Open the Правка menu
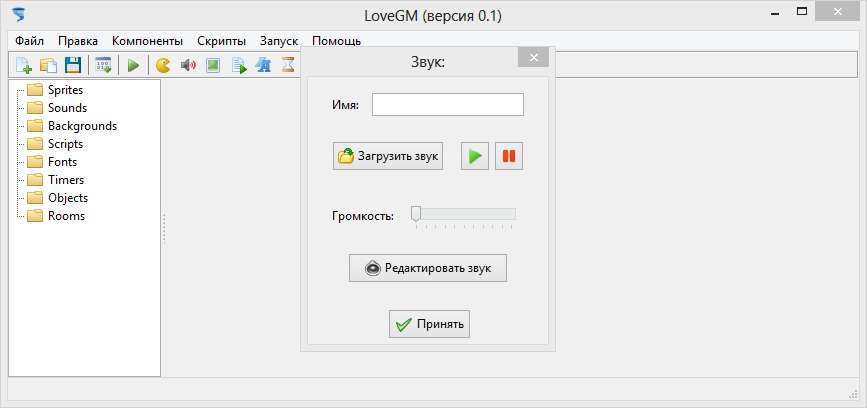 click(78, 41)
